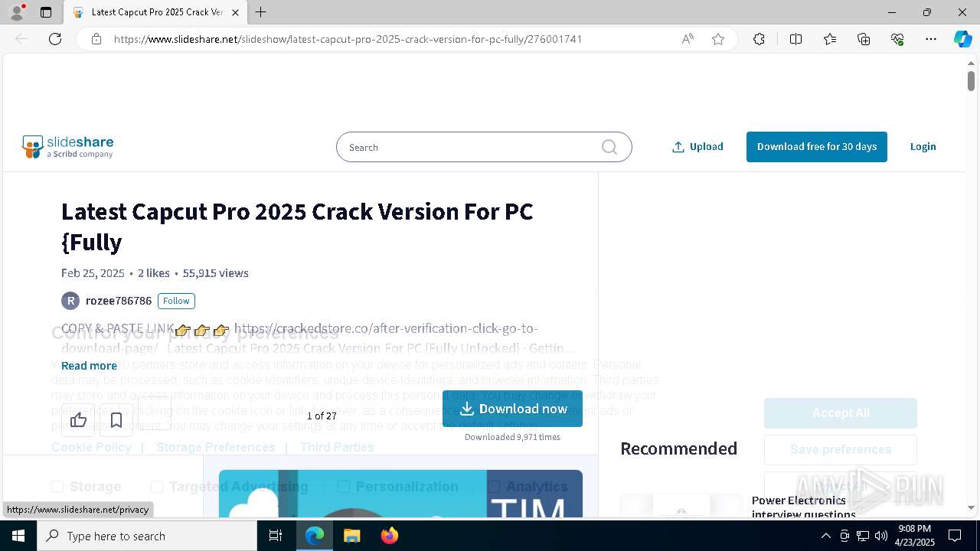
Task: Close the Latest Capcut Pro browser tab
Action: click(236, 12)
